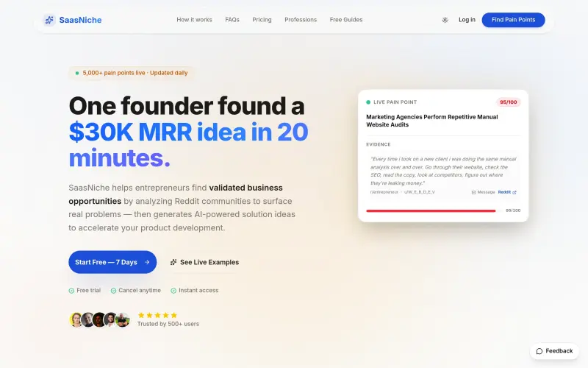Click the evidence quote text block
This screenshot has width=588, height=368.
(443, 171)
